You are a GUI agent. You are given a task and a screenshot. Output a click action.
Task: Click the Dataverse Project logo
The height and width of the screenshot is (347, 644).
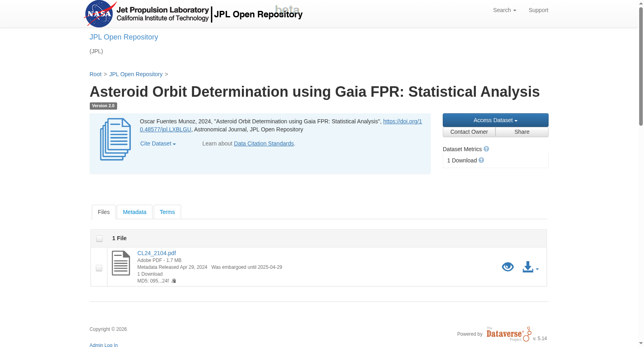(x=509, y=334)
